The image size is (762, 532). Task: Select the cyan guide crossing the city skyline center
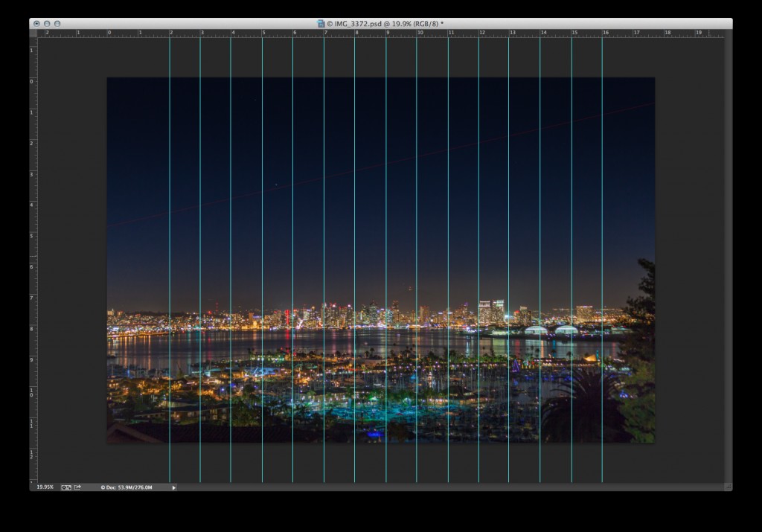[x=387, y=313]
